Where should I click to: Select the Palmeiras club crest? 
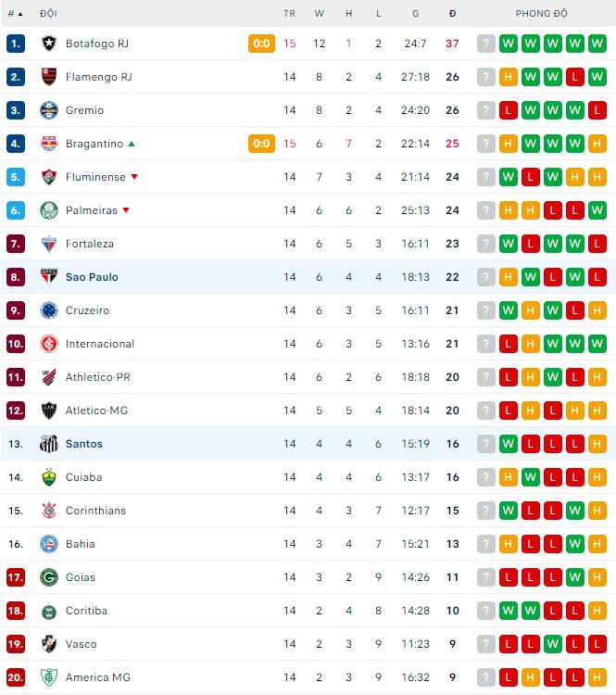click(49, 210)
